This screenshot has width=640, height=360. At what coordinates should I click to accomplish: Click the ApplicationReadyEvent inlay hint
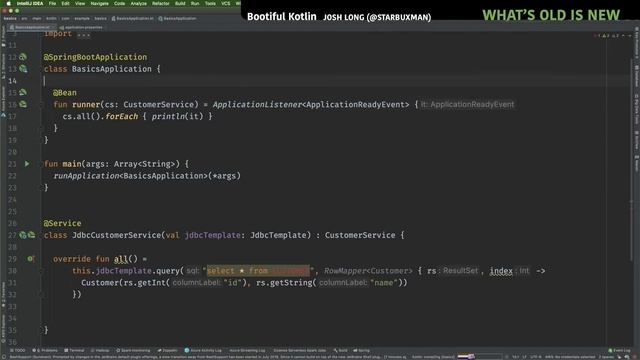(x=467, y=104)
